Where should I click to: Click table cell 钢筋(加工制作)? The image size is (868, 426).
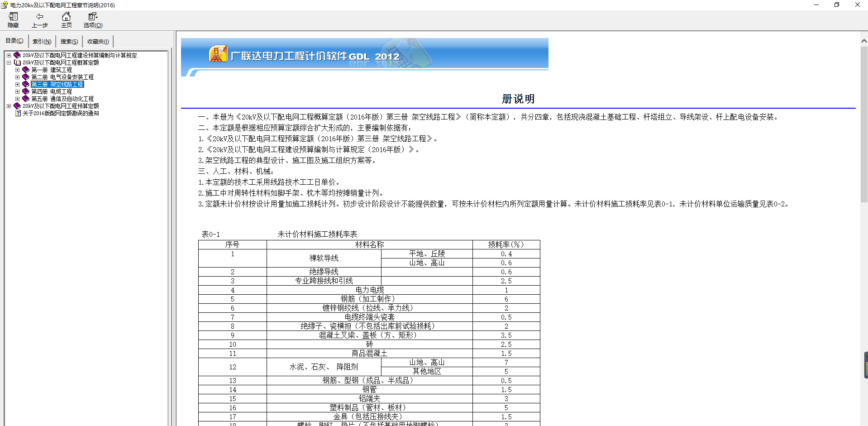(369, 299)
